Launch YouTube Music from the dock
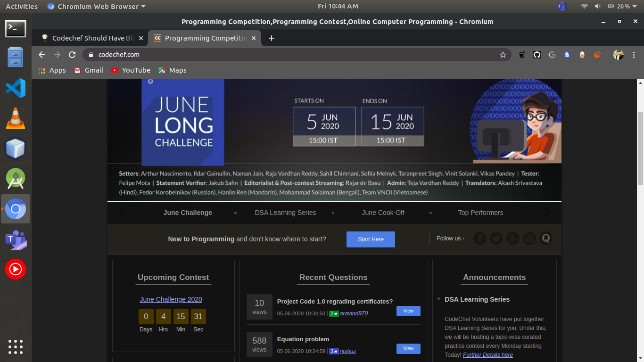This screenshot has height=362, width=644. click(x=16, y=269)
